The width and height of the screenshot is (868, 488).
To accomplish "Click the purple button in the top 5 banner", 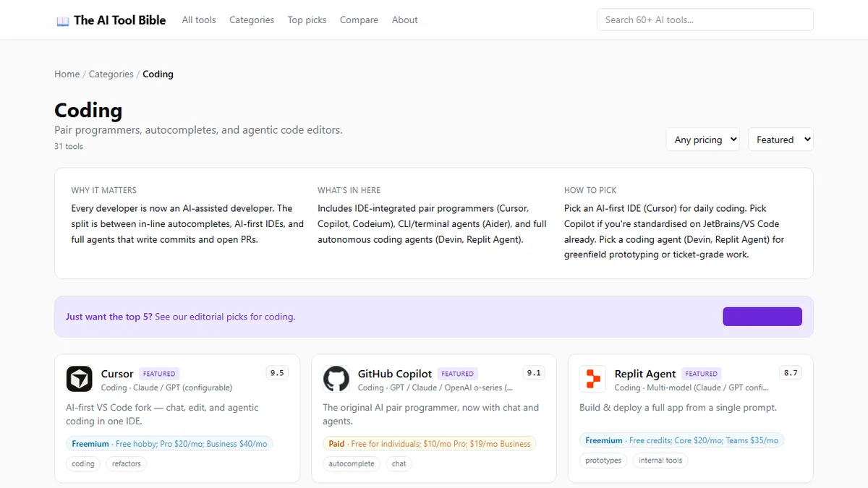I will [762, 317].
